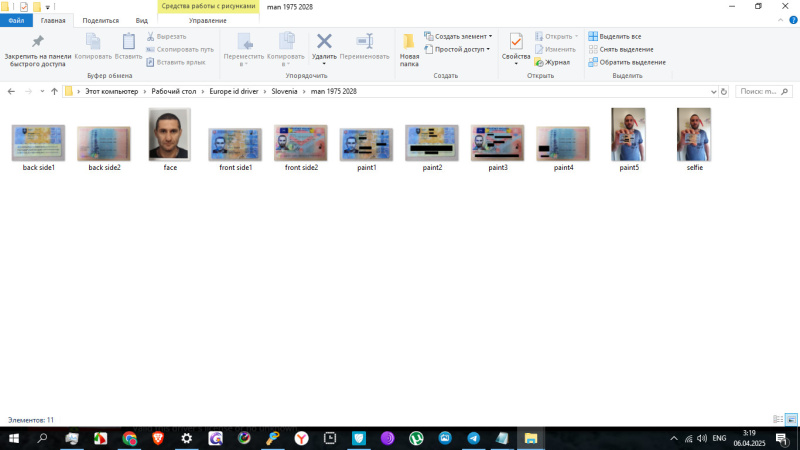Click the Вставить (Paste) ribbon icon
Image resolution: width=800 pixels, height=450 pixels.
click(x=128, y=42)
